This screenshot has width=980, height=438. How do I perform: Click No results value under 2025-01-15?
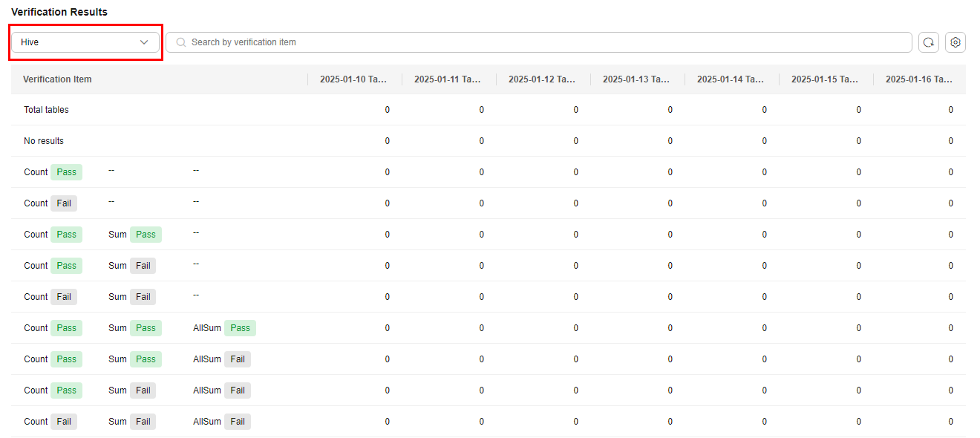(858, 141)
